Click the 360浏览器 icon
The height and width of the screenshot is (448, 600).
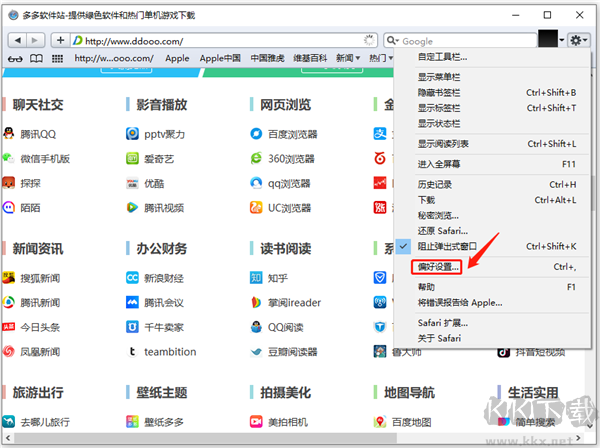click(x=256, y=158)
